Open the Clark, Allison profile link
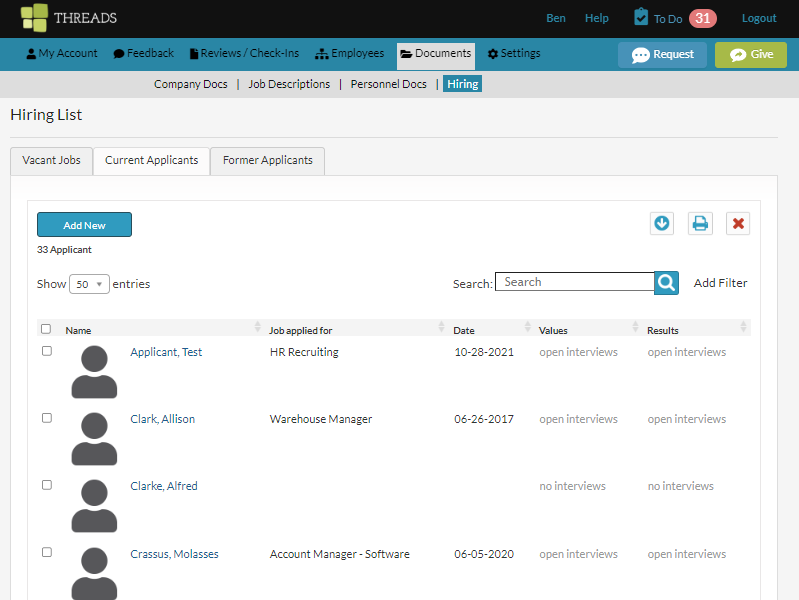The width and height of the screenshot is (799, 600). (163, 419)
